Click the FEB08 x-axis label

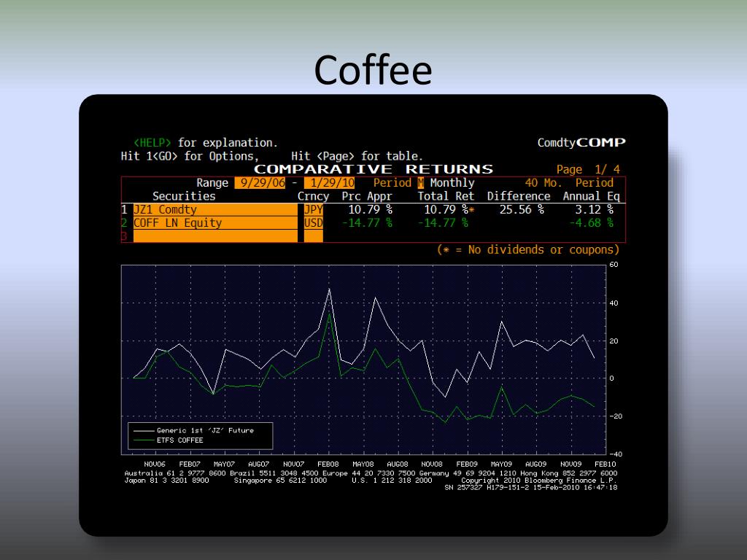click(328, 464)
